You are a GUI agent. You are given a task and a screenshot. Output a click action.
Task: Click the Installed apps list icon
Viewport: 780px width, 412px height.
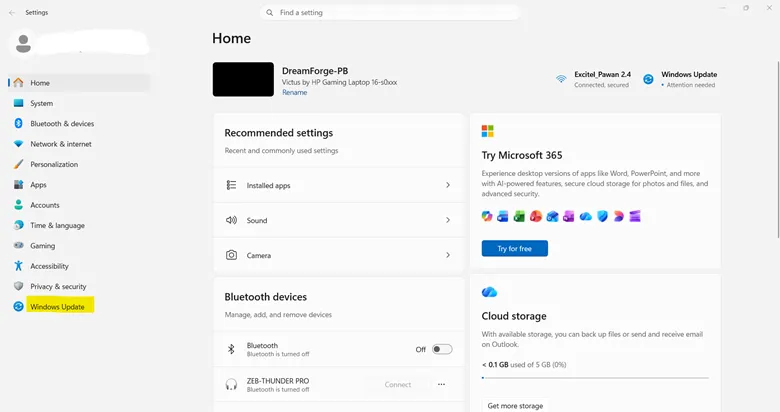pos(231,185)
